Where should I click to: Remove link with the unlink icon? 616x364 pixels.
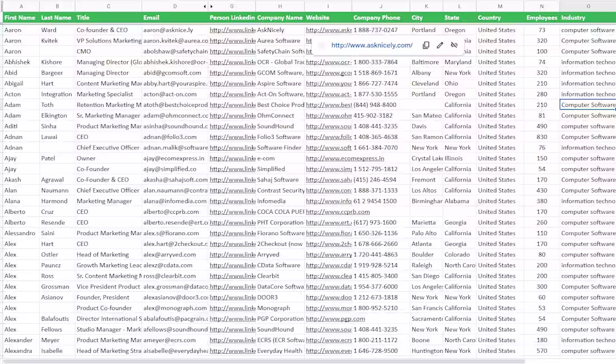tap(454, 45)
